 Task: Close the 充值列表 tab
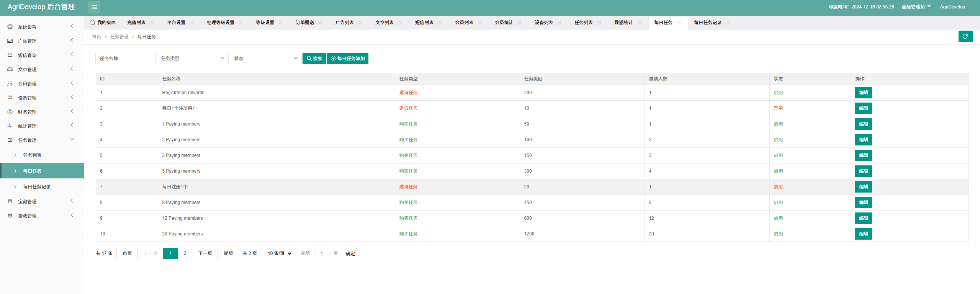[152, 22]
